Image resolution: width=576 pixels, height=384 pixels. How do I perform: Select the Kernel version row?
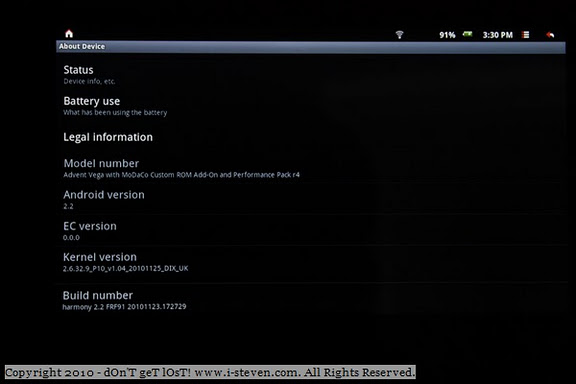(x=311, y=262)
